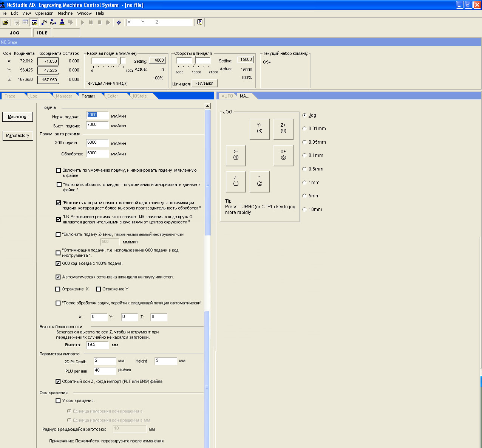Click the help question mark icon
This screenshot has width=482, height=448.
tap(199, 22)
